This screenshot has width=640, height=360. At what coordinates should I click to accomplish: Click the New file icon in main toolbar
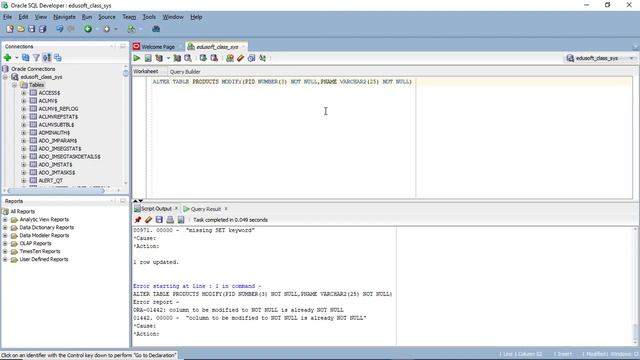click(x=10, y=29)
